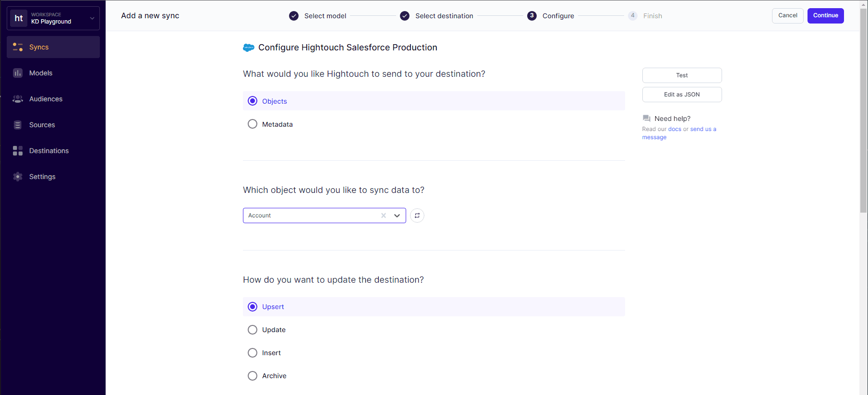868x395 pixels.
Task: Open Settings via the gear icon
Action: [x=18, y=177]
